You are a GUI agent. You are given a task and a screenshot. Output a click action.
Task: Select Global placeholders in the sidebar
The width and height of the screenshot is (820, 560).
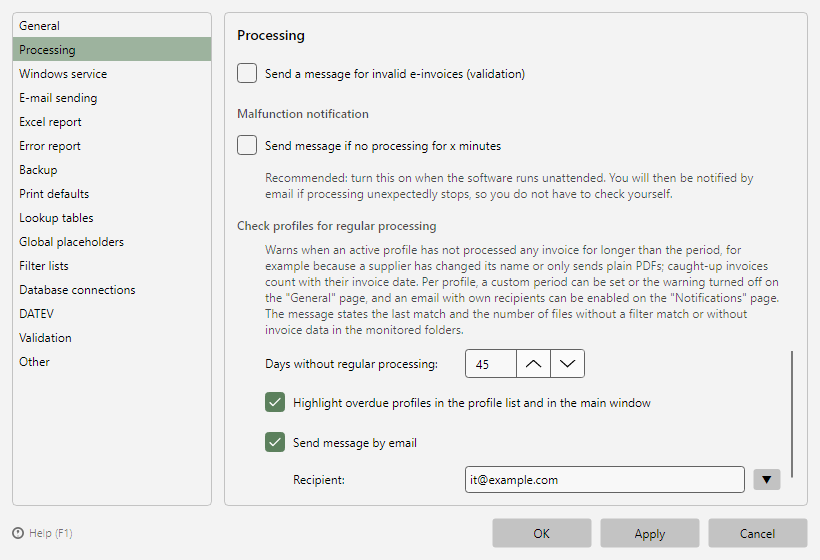point(112,242)
